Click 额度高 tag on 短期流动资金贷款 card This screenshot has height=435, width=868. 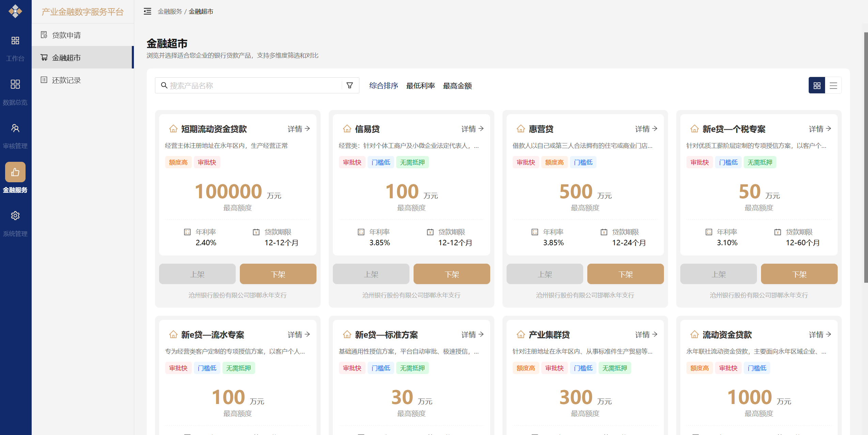point(178,162)
